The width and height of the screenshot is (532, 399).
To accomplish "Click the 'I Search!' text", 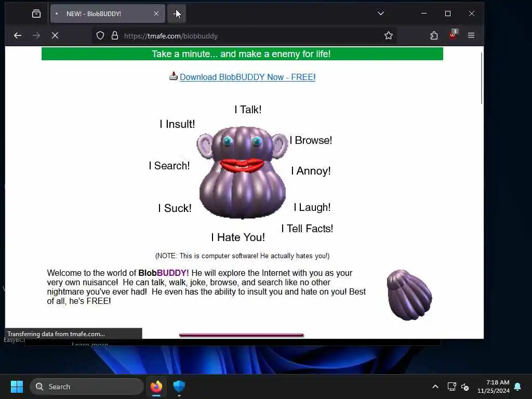I will coord(169,166).
